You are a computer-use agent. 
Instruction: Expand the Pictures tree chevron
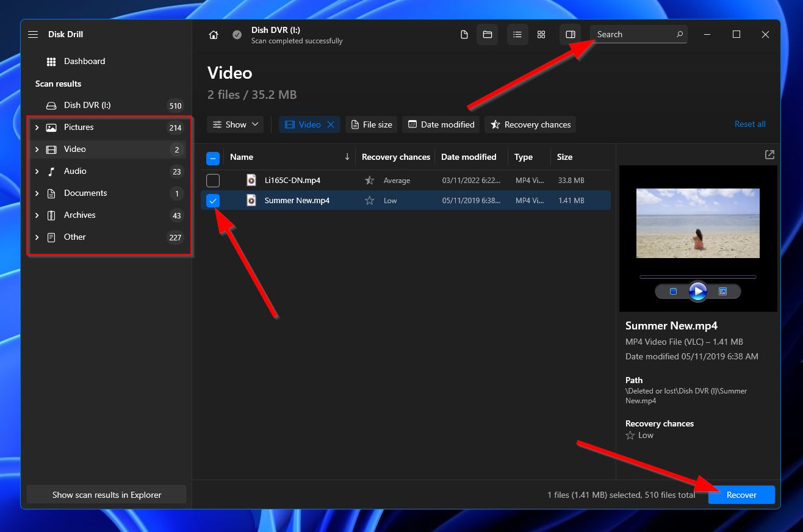click(37, 127)
